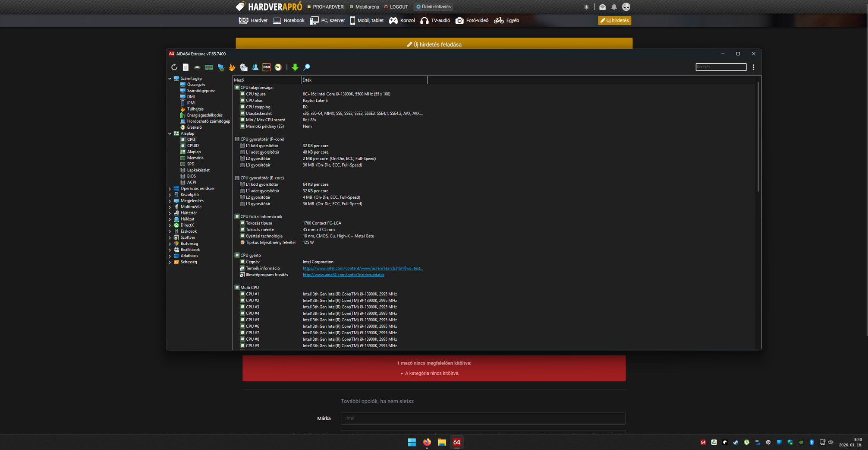Screen dimensions: 868x450
Task: Click the NVIDIA tray icon
Action: pos(801,442)
